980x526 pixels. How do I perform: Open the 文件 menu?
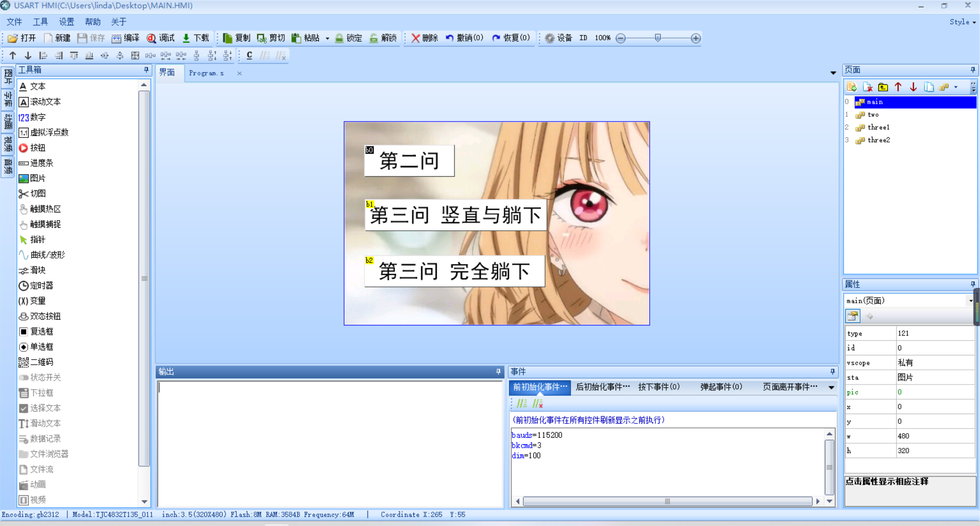[14, 22]
